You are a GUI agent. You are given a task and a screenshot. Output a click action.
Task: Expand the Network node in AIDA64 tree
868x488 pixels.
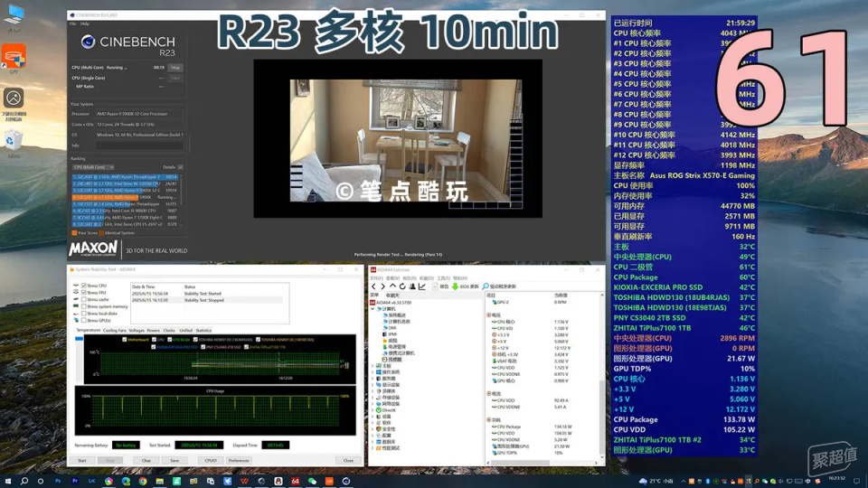373,404
